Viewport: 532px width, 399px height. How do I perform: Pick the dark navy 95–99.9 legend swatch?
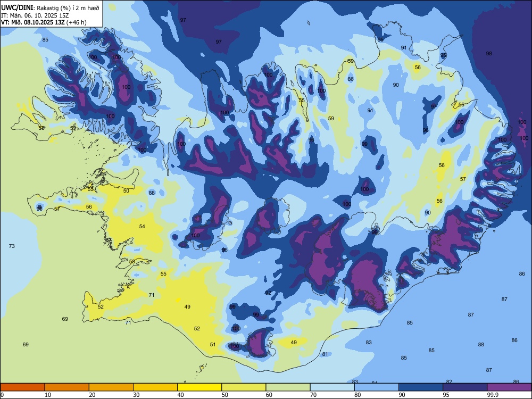tap(465, 387)
